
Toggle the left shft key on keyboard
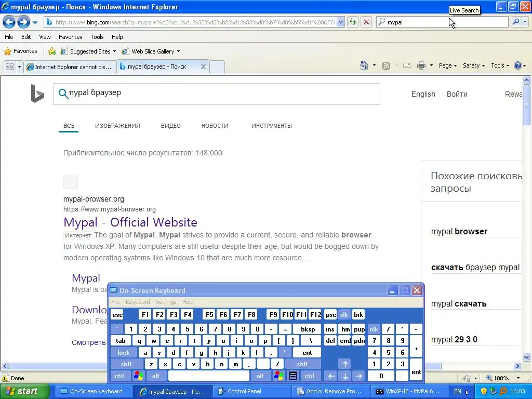pyautogui.click(x=126, y=364)
